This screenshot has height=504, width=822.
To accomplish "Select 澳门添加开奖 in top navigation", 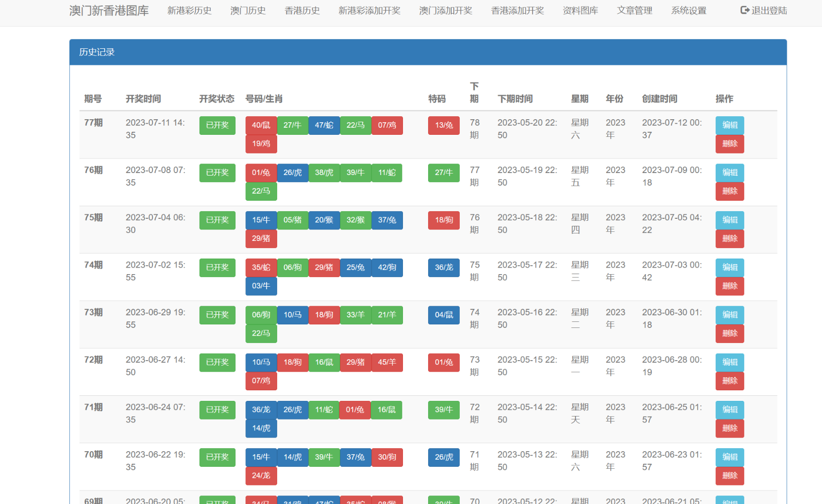I will pyautogui.click(x=445, y=11).
